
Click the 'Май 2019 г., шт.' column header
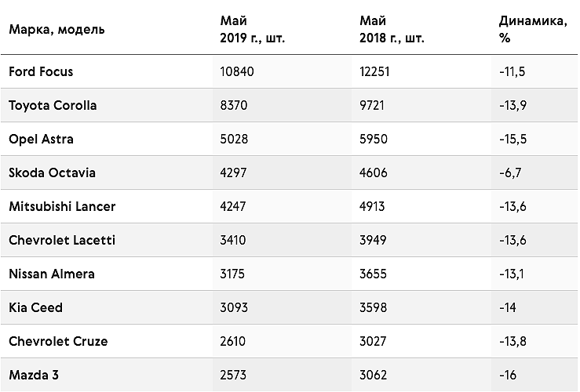coord(252,29)
